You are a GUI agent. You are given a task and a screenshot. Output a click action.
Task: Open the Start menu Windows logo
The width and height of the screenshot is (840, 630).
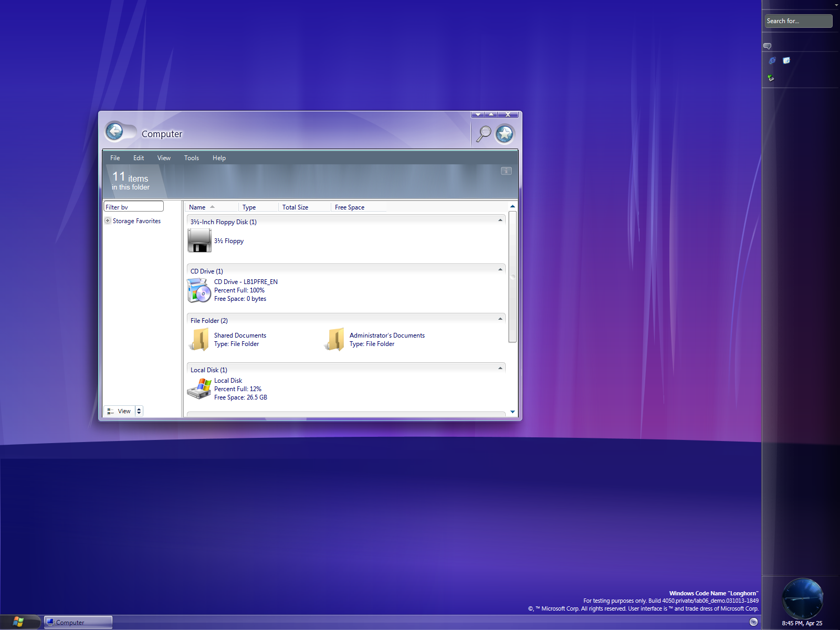[x=18, y=622]
